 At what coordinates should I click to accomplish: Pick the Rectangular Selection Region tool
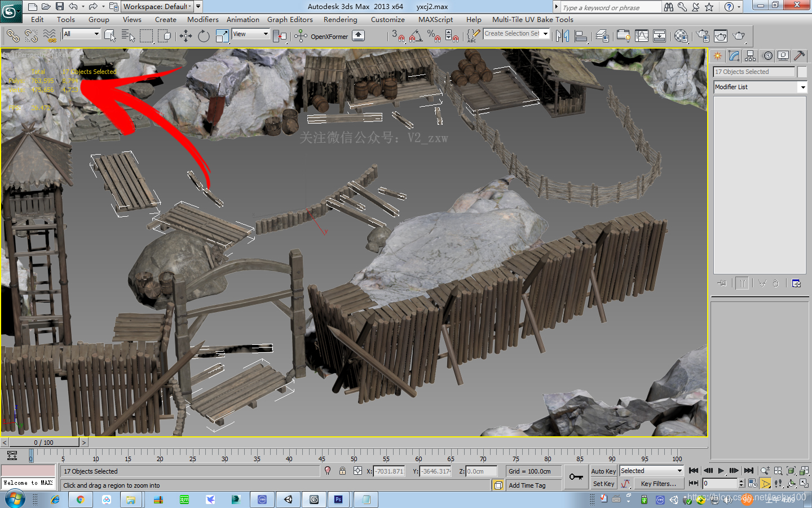146,36
